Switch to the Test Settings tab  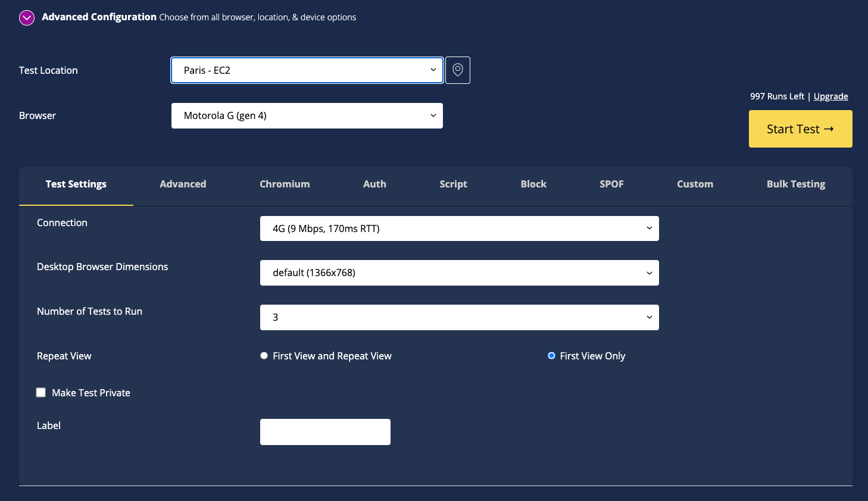[x=76, y=184]
